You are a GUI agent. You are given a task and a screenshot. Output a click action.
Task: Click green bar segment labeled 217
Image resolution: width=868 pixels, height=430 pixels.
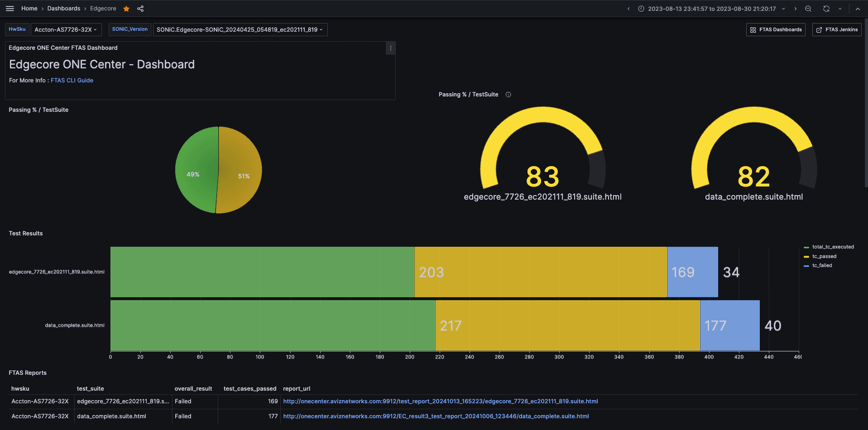pyautogui.click(x=273, y=325)
